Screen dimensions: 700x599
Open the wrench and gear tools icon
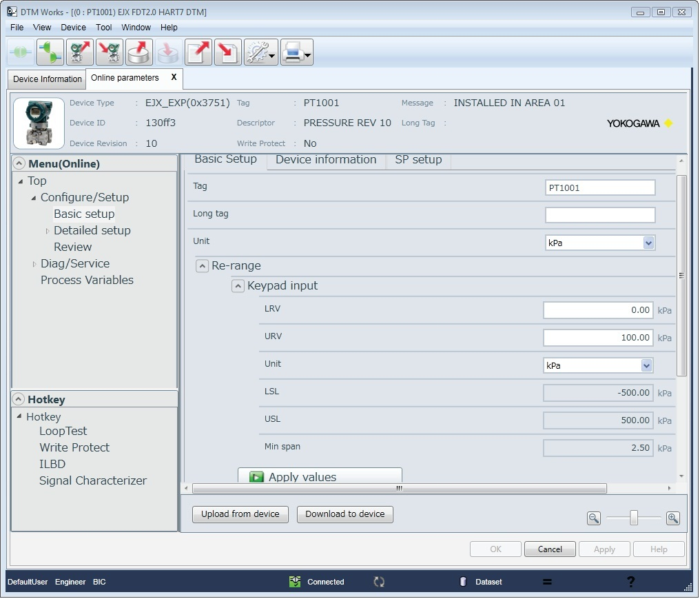pos(258,52)
